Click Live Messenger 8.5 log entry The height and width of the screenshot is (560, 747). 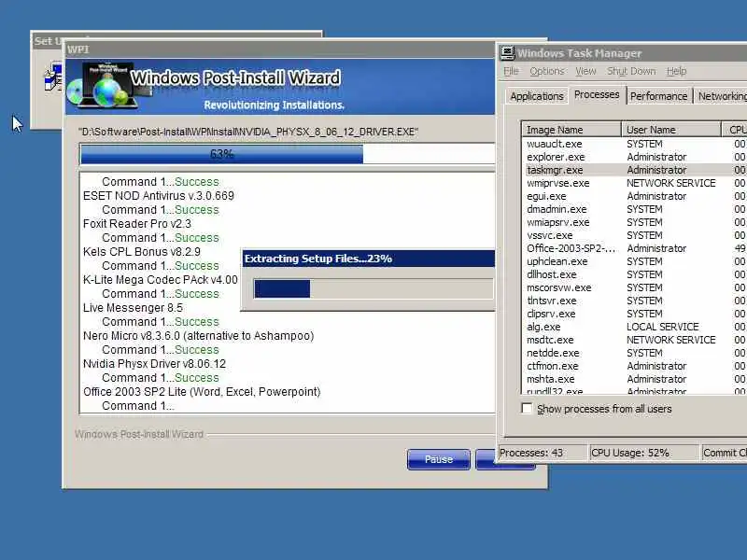[133, 308]
